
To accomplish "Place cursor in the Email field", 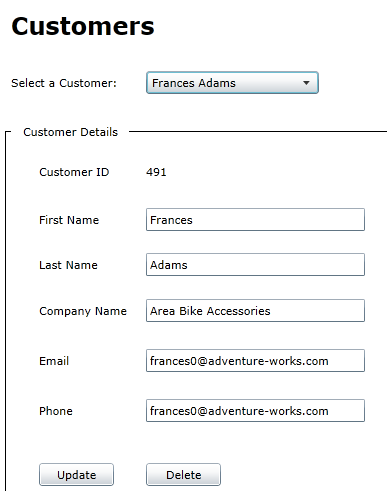I will 255,361.
